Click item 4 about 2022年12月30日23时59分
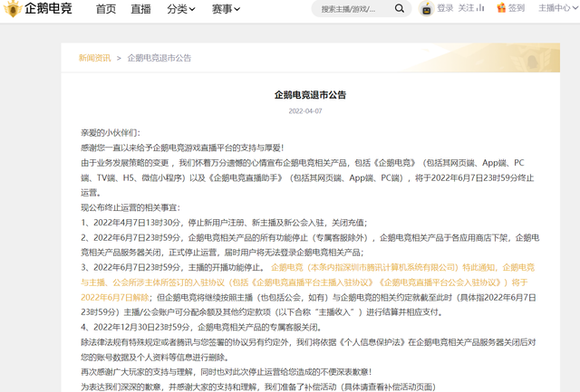The height and width of the screenshot is (392, 580). click(x=202, y=328)
